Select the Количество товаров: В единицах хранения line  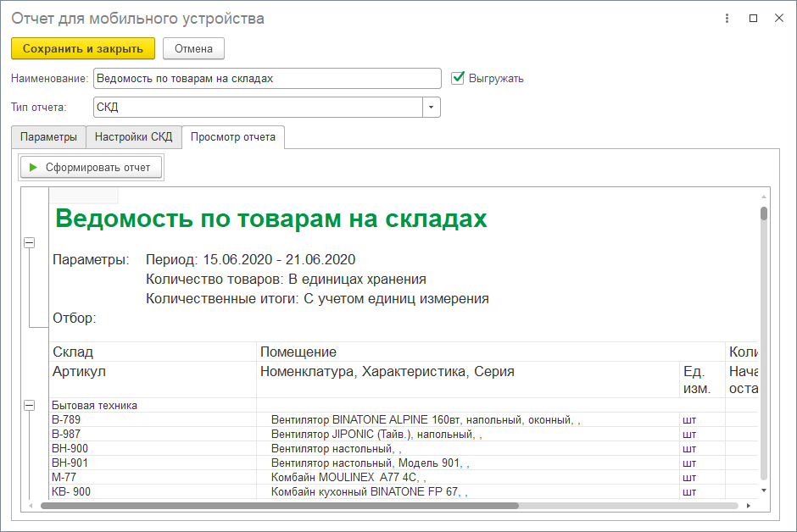pyautogui.click(x=287, y=280)
